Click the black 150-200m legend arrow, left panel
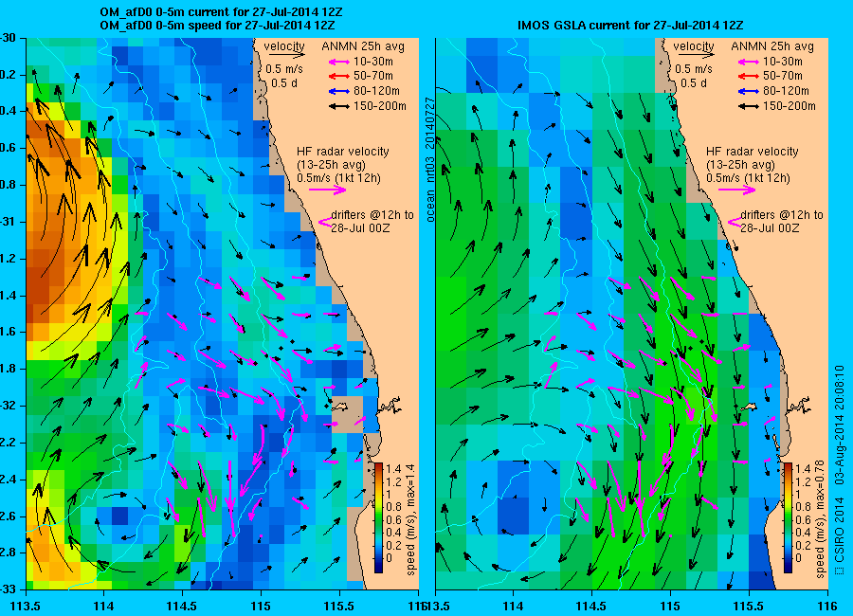 [x=339, y=107]
